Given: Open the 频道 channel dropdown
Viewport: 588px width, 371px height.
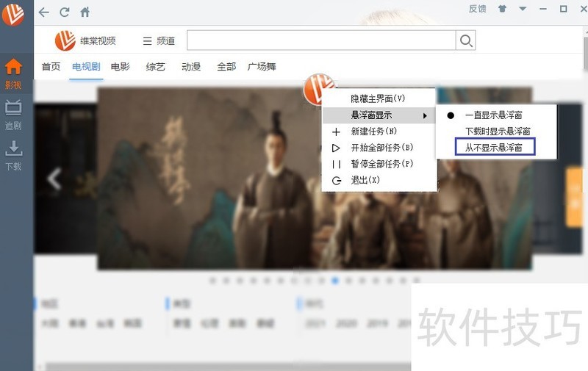Looking at the screenshot, I should tap(159, 41).
